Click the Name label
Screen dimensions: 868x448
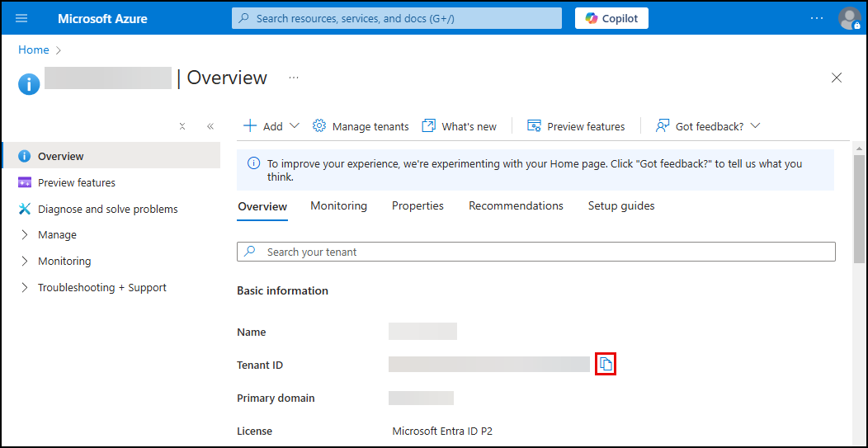pos(252,332)
